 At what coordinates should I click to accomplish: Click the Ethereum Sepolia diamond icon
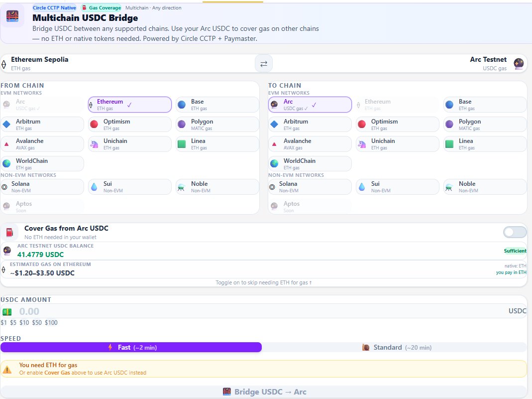(4, 64)
